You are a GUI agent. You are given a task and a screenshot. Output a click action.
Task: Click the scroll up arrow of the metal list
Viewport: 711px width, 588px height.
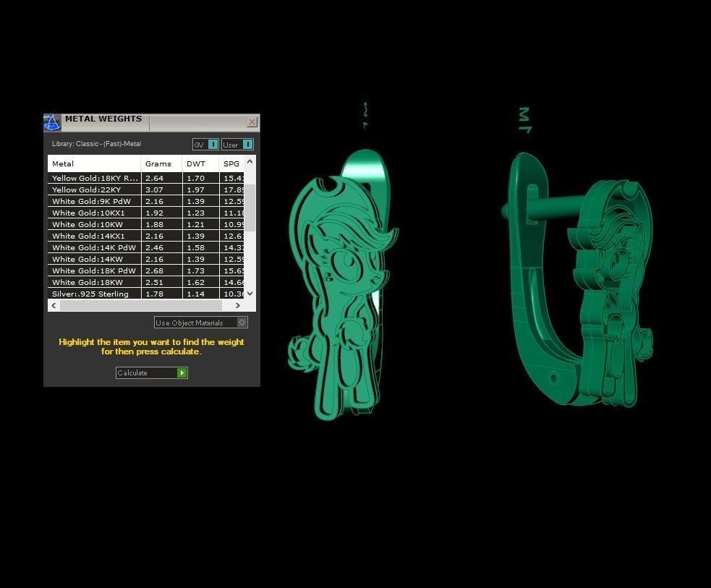pos(250,161)
